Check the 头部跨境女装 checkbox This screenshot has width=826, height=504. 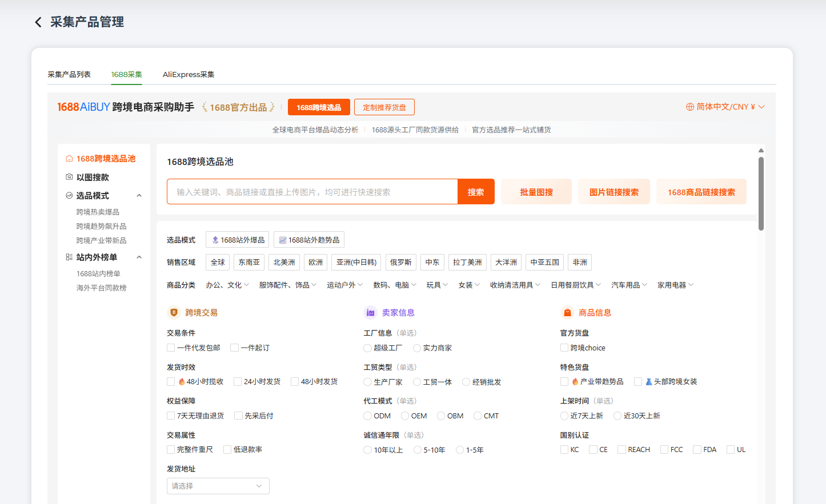pos(638,381)
